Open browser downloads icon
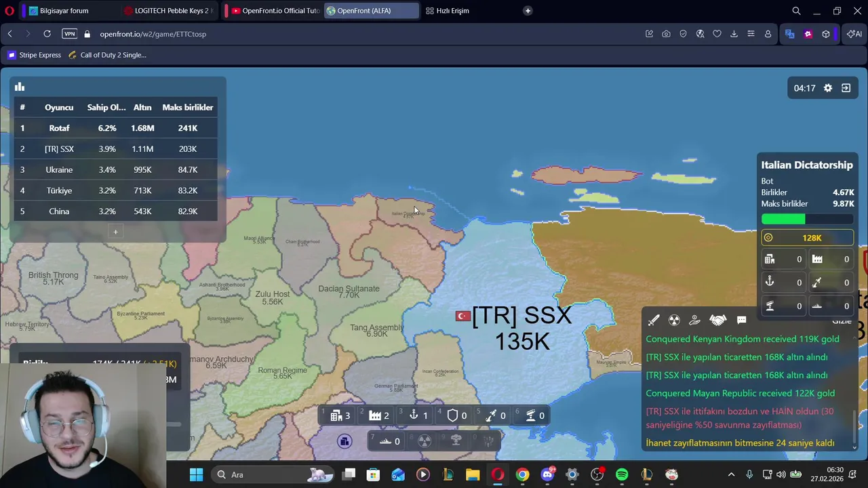This screenshot has height=488, width=868. (x=734, y=34)
